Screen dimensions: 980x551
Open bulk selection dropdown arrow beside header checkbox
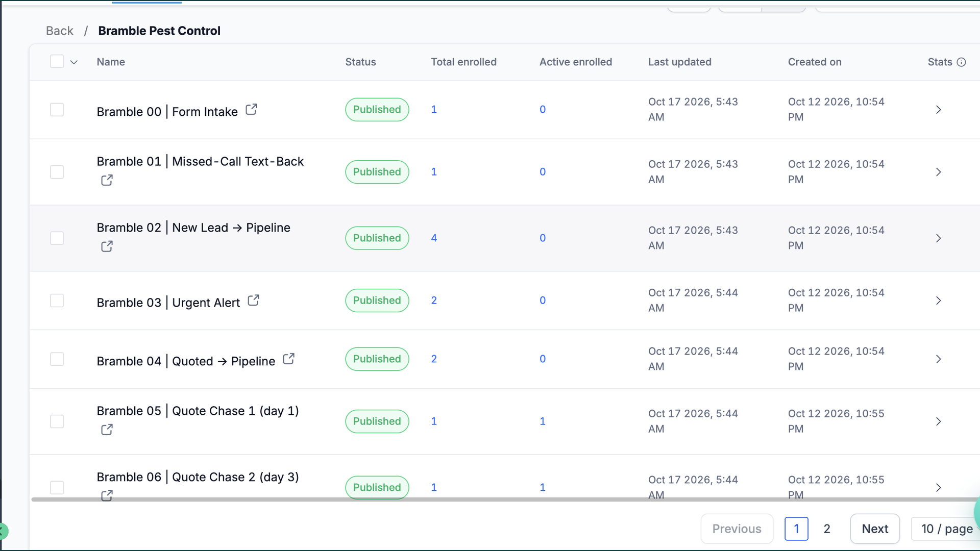[73, 62]
